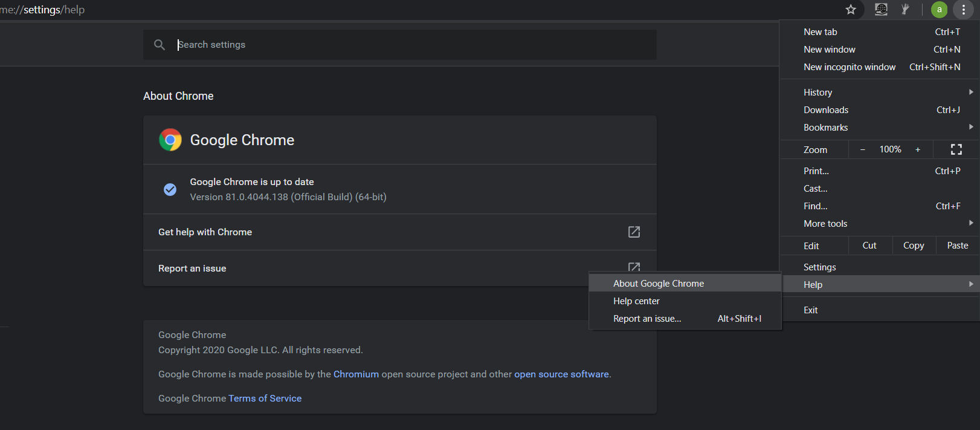Click Copy in the Edit row

coord(914,246)
